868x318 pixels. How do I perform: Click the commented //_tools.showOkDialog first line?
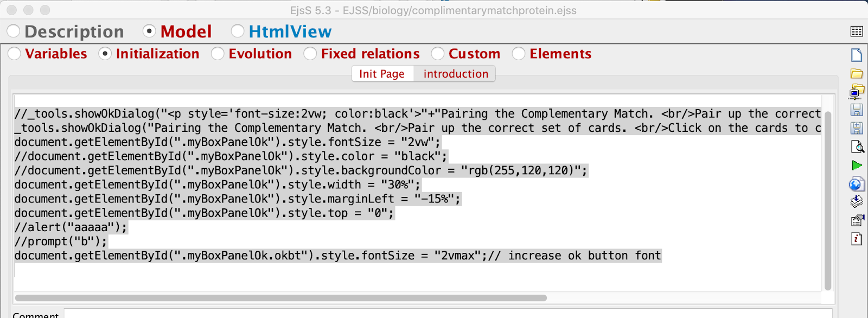418,114
